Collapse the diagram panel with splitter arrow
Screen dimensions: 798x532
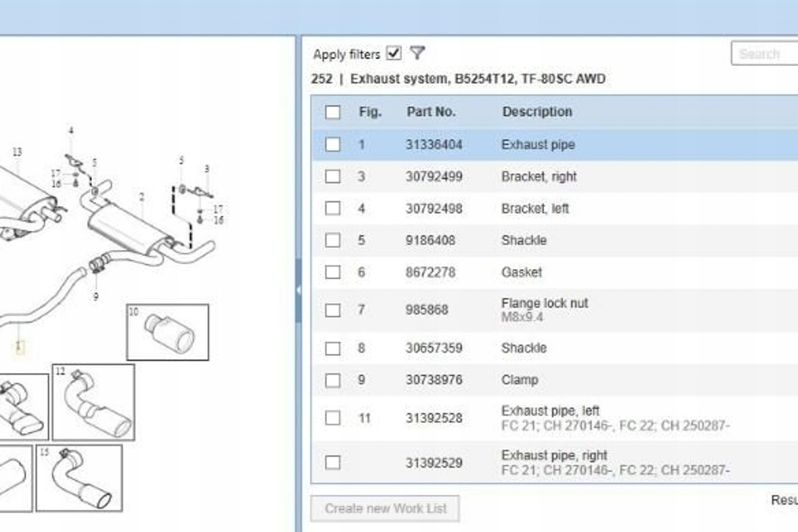pyautogui.click(x=298, y=290)
